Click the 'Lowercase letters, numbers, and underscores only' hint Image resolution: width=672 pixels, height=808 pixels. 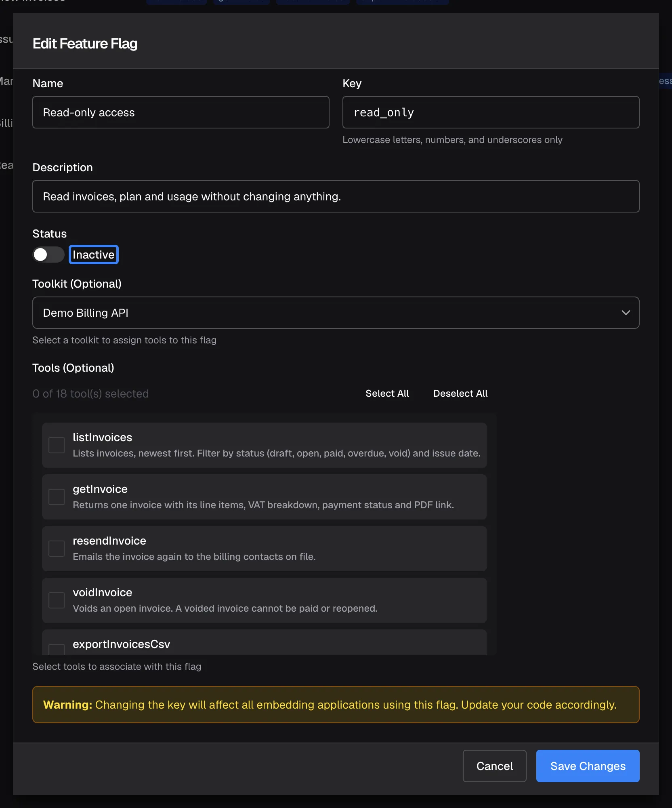[x=452, y=140]
